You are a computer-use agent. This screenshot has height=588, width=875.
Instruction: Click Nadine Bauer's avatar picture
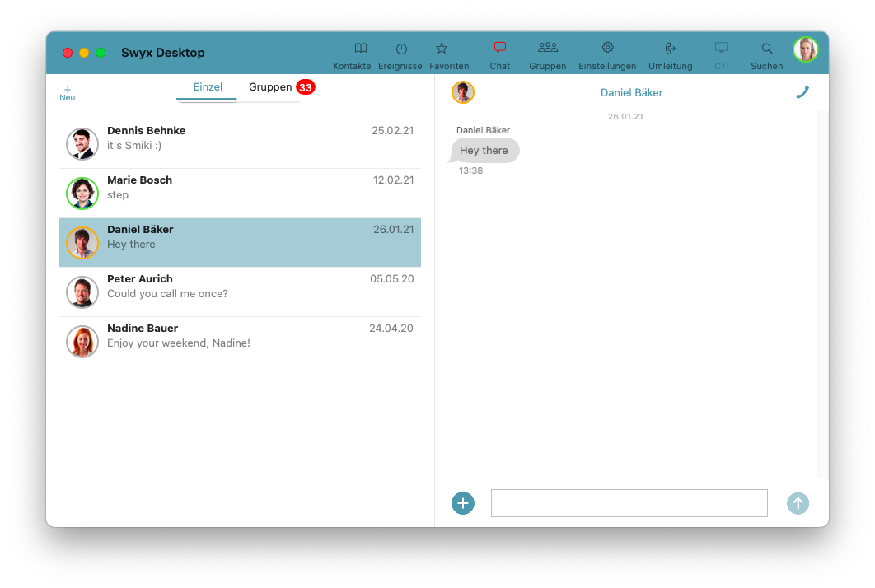click(82, 342)
